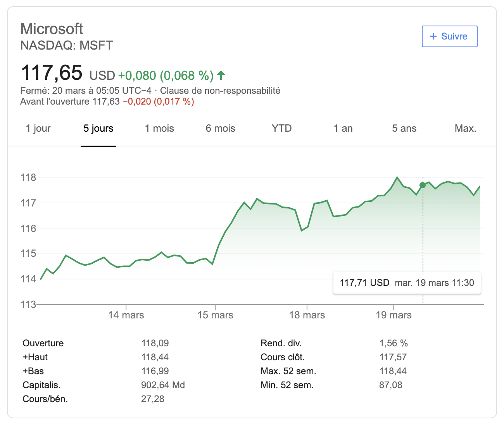Click the Suivre follow button
The height and width of the screenshot is (423, 504).
[449, 36]
